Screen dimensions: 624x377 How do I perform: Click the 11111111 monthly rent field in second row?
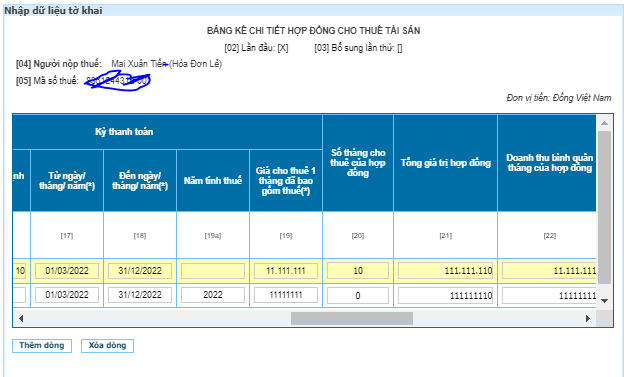click(x=286, y=295)
